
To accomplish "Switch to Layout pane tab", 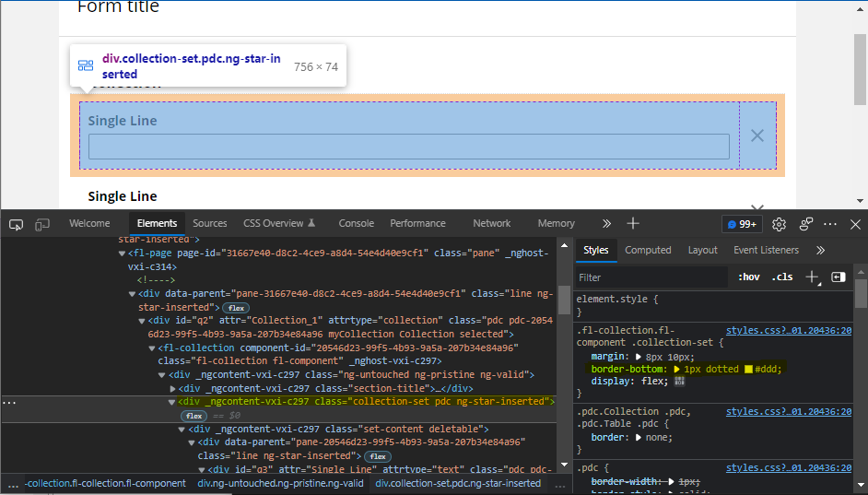I will pyautogui.click(x=702, y=251).
